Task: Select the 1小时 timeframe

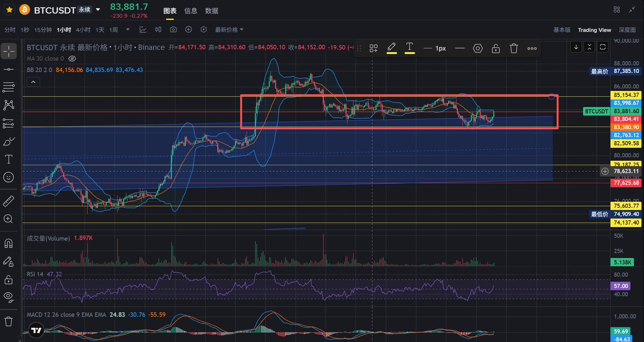Action: click(64, 30)
